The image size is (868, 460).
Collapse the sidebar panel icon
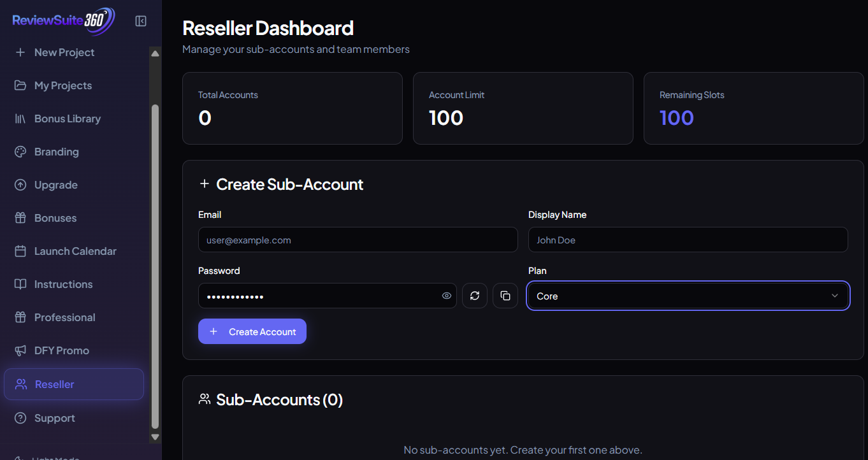pyautogui.click(x=141, y=21)
